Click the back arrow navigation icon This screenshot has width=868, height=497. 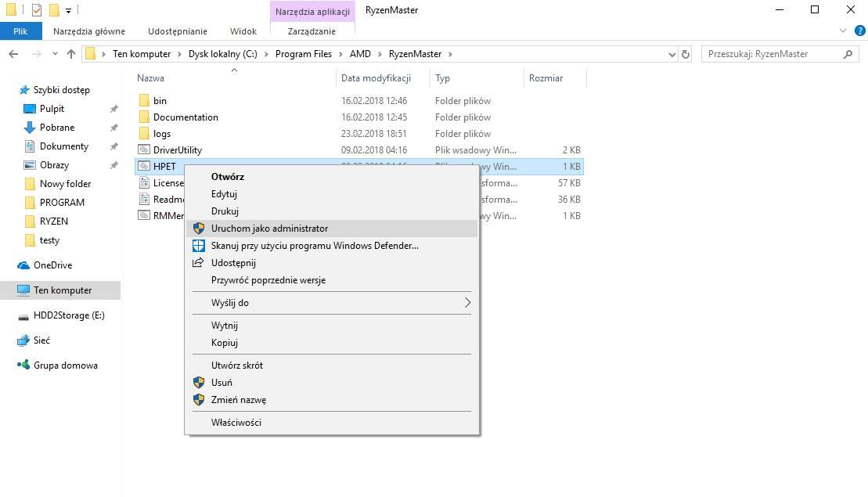[x=13, y=54]
